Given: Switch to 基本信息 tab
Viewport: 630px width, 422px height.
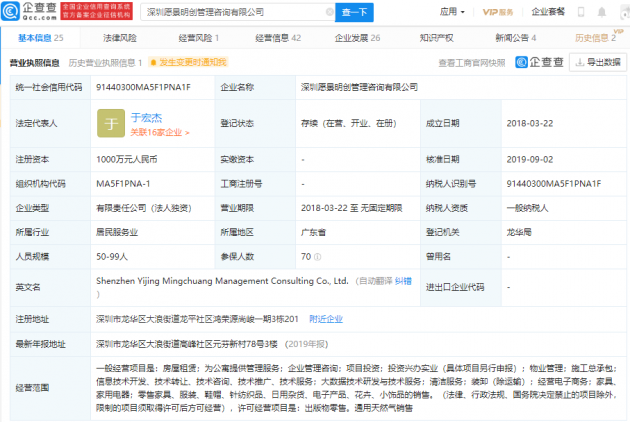Looking at the screenshot, I should 41,38.
